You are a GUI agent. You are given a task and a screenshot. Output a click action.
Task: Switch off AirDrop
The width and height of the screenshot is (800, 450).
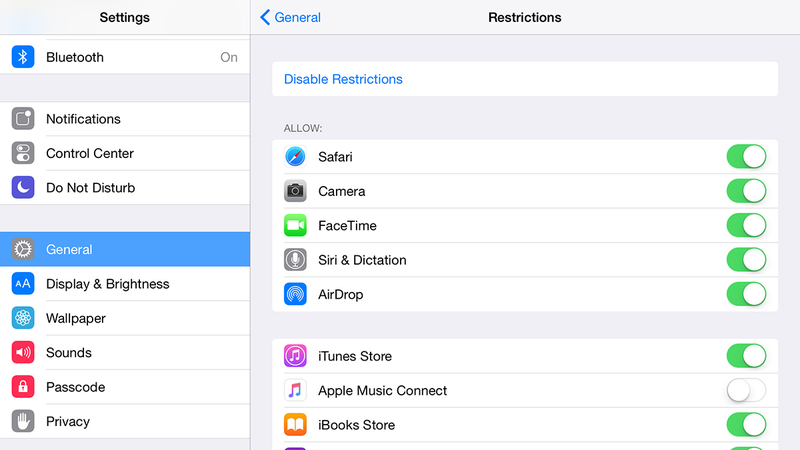pos(746,294)
